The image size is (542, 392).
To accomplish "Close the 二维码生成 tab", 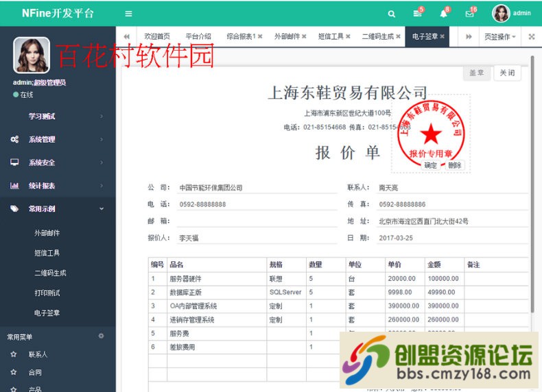I will point(398,36).
